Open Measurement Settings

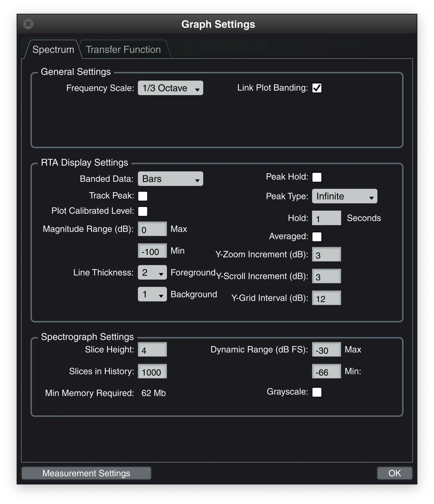[86, 473]
